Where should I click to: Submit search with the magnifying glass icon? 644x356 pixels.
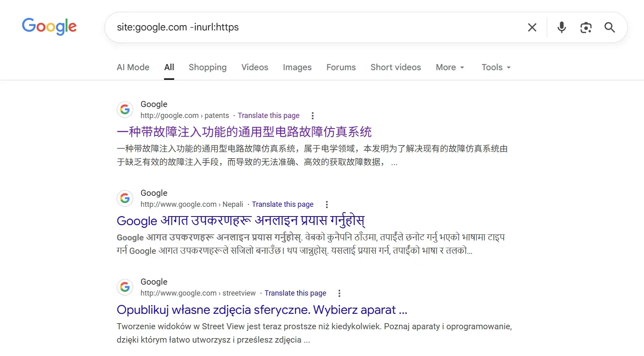610,27
